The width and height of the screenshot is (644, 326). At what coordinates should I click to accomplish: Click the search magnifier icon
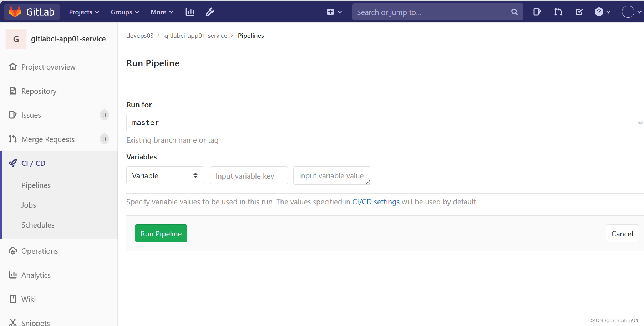tap(514, 12)
